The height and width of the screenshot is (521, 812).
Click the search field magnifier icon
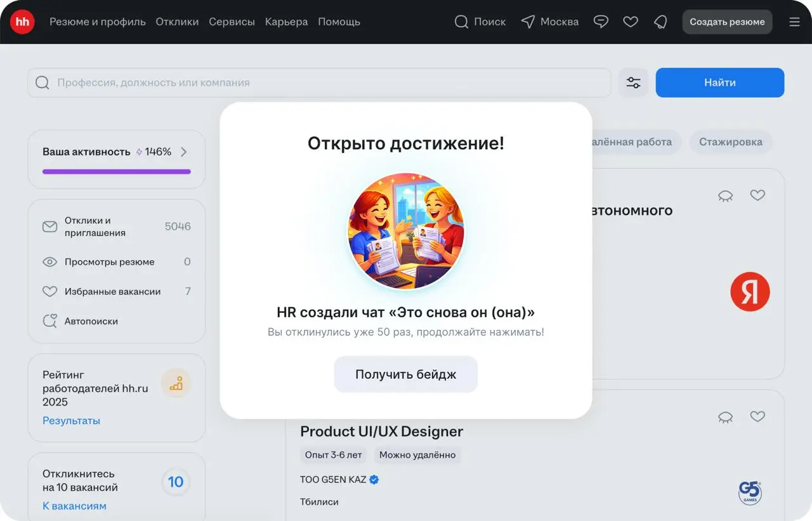click(43, 82)
